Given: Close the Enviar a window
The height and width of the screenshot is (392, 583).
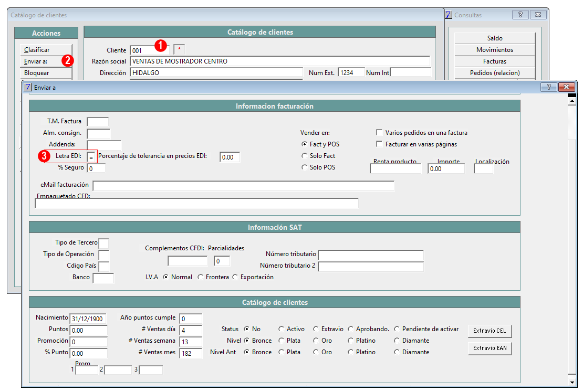Looking at the screenshot, I should [x=566, y=87].
